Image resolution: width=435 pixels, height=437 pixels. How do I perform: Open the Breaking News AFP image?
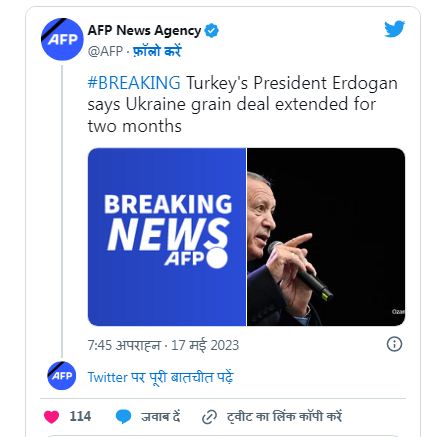point(167,237)
